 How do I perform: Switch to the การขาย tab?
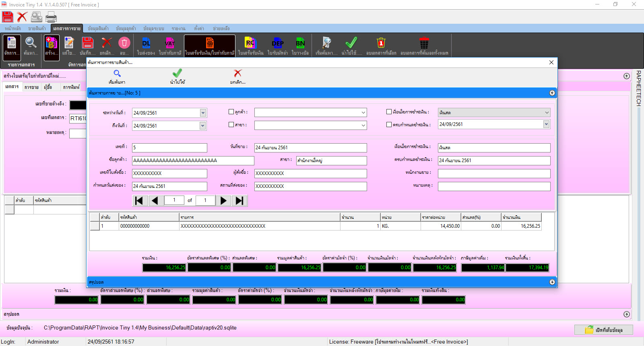pos(31,87)
